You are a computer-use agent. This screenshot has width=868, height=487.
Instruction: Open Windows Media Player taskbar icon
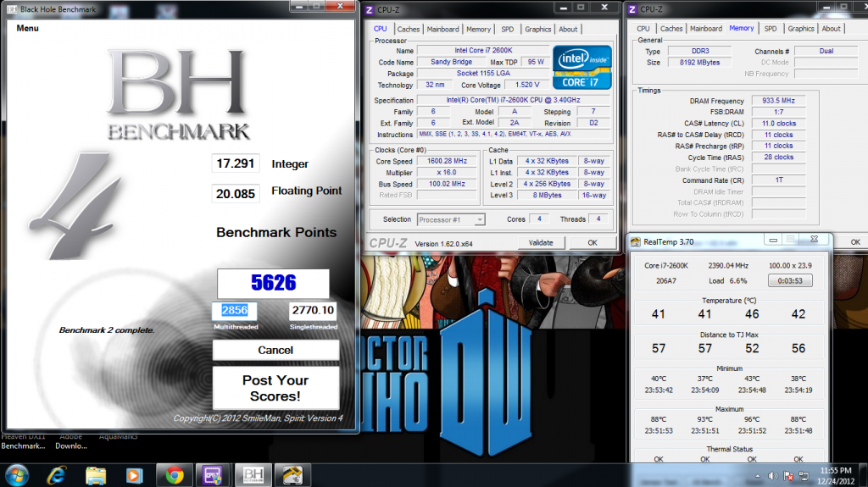[133, 475]
